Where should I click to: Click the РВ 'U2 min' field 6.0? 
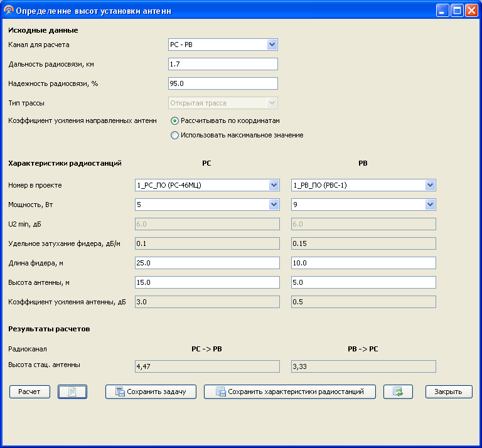coord(363,224)
